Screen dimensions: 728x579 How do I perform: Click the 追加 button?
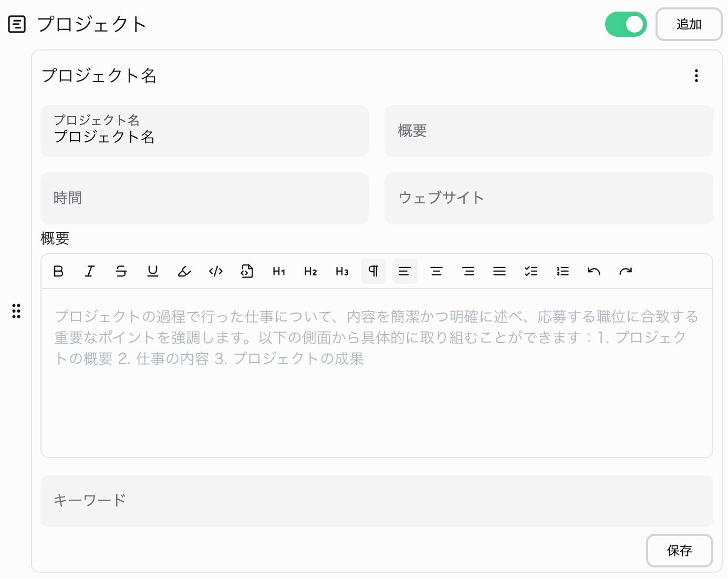pyautogui.click(x=689, y=24)
